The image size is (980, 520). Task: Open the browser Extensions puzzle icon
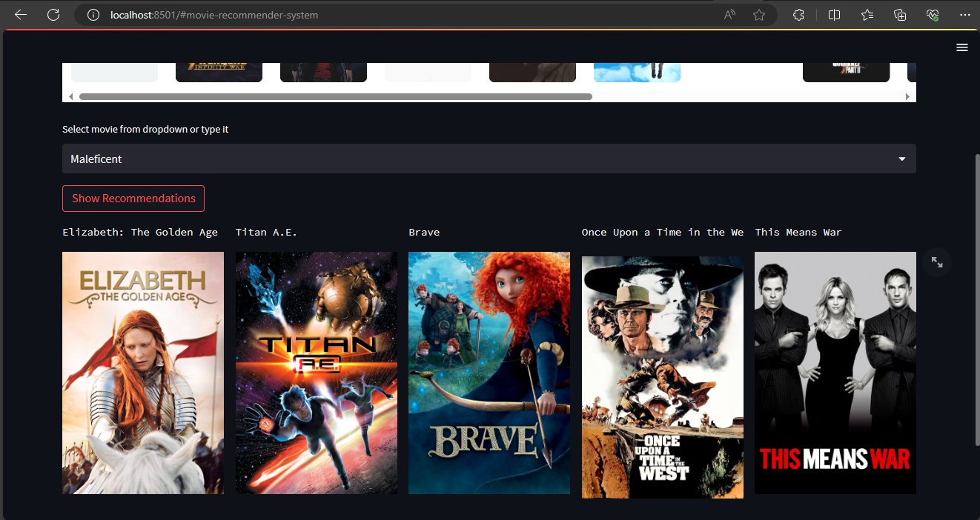click(x=798, y=15)
